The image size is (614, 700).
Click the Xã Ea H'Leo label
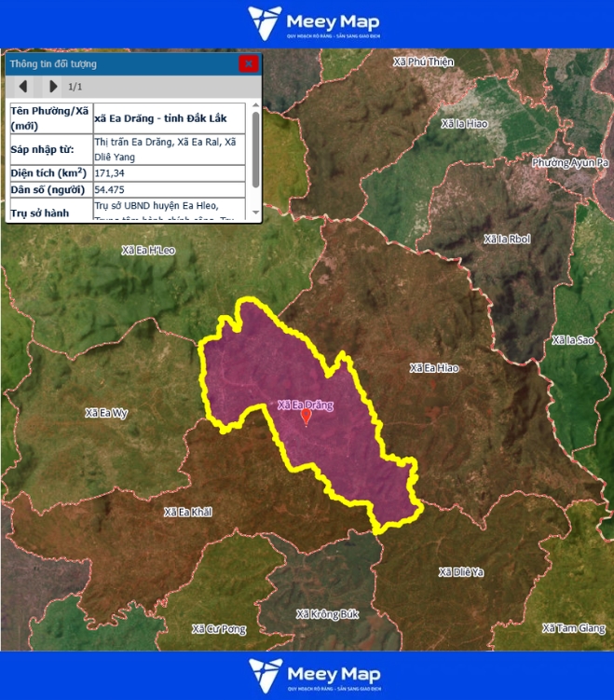click(x=148, y=250)
